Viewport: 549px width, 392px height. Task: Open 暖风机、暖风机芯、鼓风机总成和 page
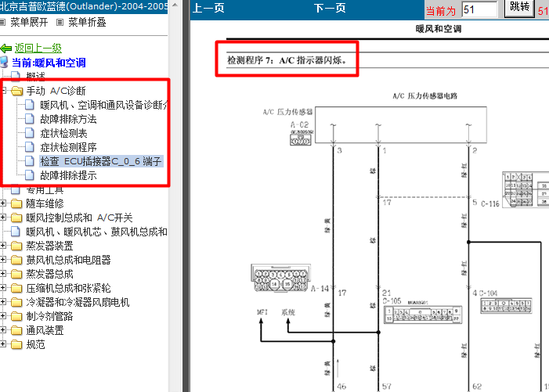[96, 232]
